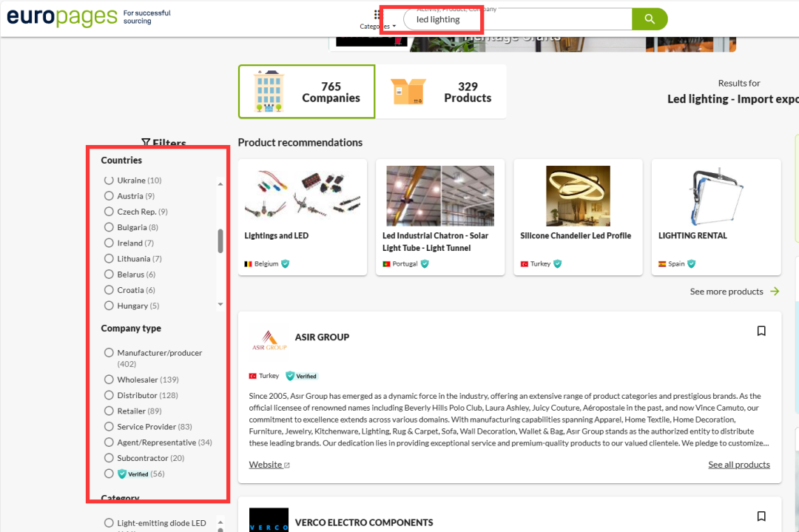Viewport: 799px width, 532px height.
Task: Open VERCO ELECTRO COMPONENTS company name
Action: click(364, 522)
